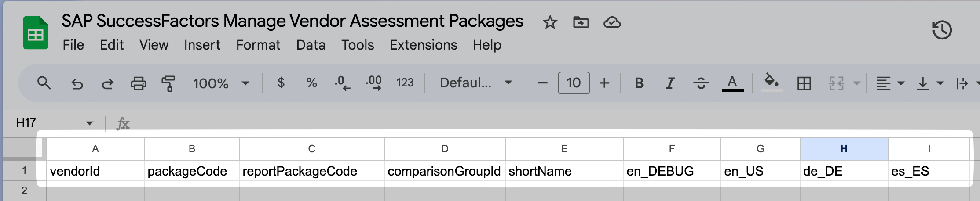980x201 pixels.
Task: Open the Format menu
Action: click(x=258, y=45)
